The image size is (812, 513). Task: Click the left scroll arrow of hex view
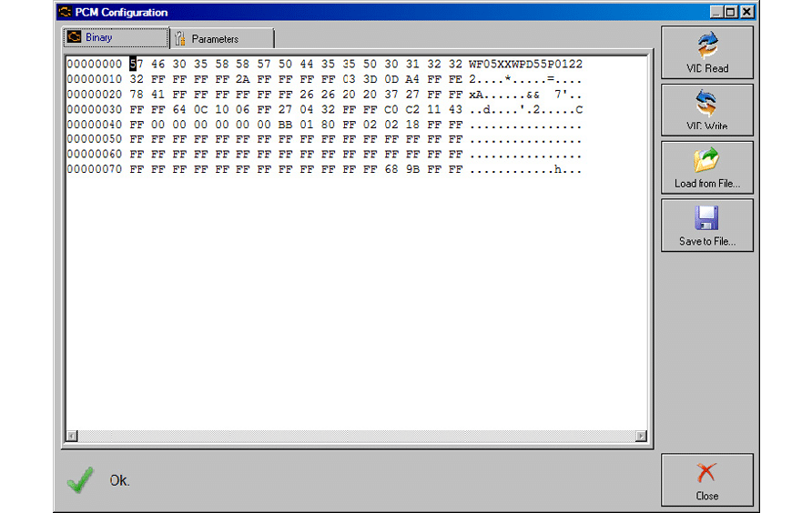[72, 436]
